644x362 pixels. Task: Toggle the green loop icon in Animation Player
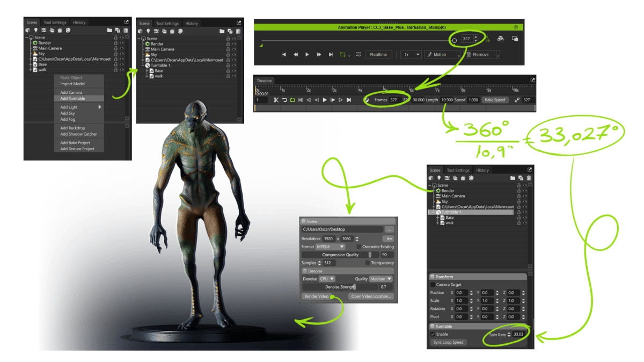[x=343, y=54]
